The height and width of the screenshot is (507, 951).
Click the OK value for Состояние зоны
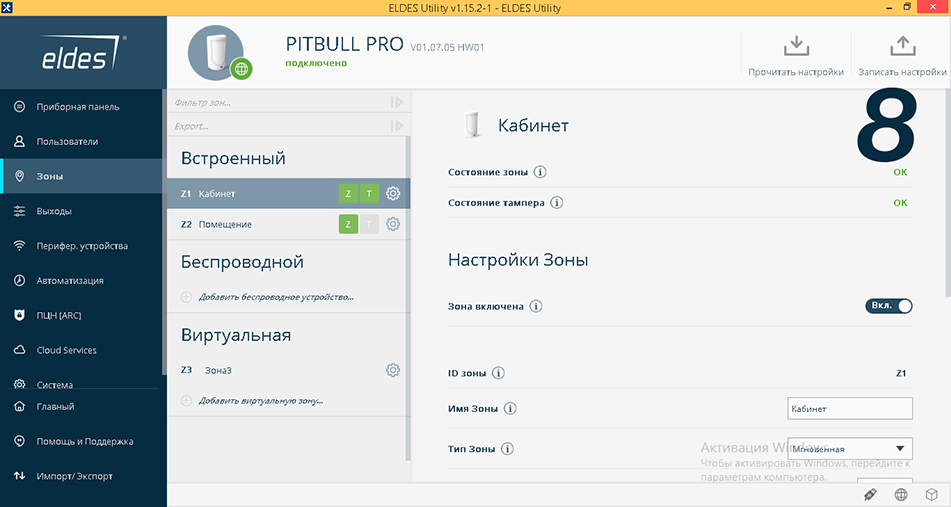(900, 172)
